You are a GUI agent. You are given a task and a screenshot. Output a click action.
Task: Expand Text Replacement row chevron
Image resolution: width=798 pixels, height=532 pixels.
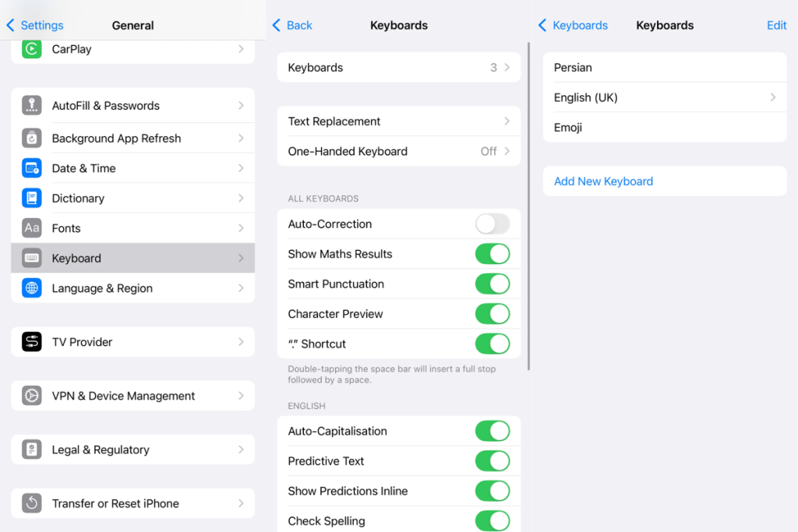[x=507, y=121]
